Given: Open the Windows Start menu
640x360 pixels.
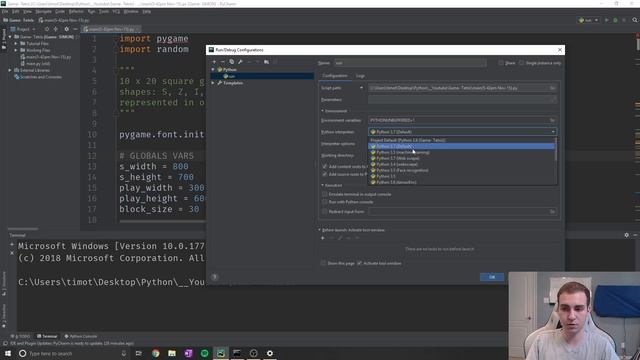Looking at the screenshot, I should pos(7,353).
